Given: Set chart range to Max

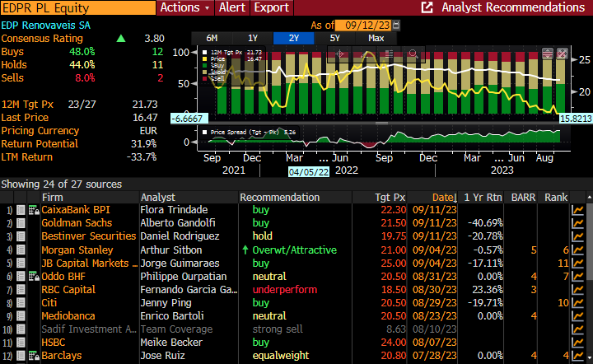Looking at the screenshot, I should [376, 38].
